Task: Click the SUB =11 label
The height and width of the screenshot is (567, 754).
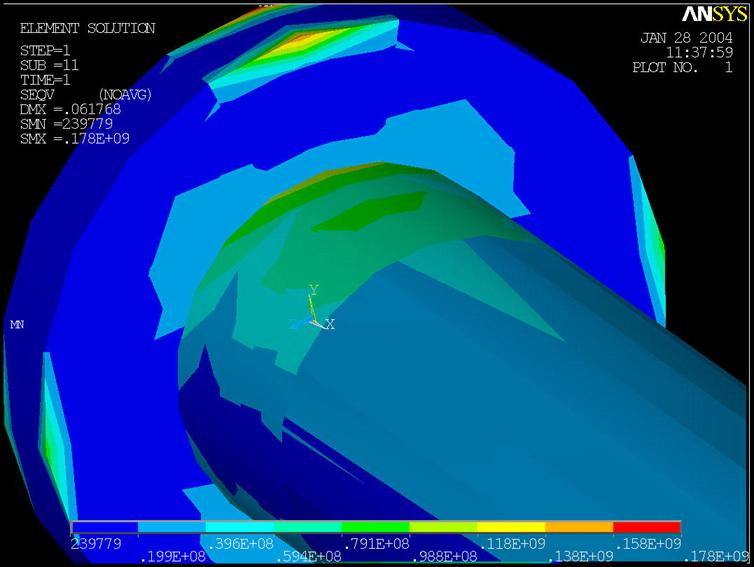Action: [49, 65]
